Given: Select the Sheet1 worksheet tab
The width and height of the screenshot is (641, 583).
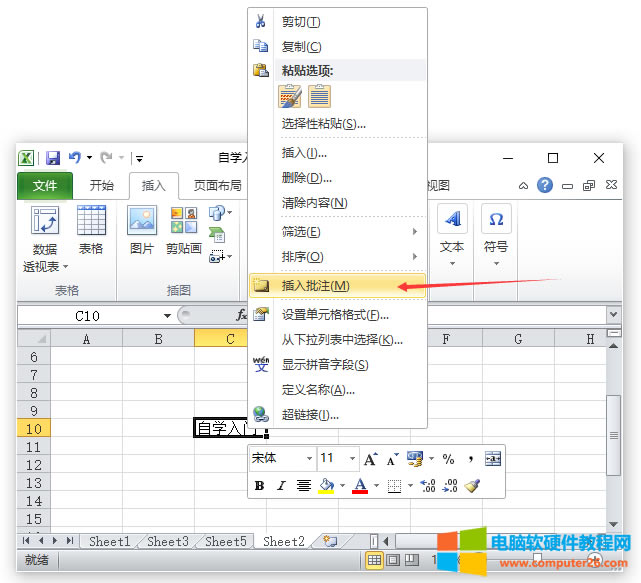Looking at the screenshot, I should click(x=110, y=541).
